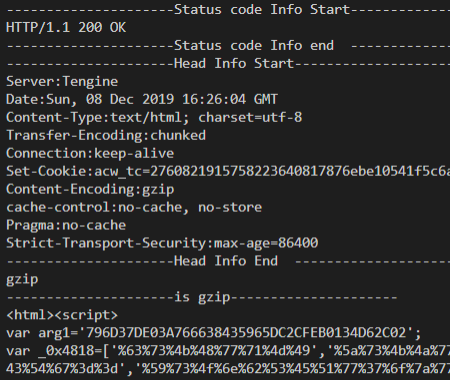Click the 'Transfer-Encoding:chunked' line
The width and height of the screenshot is (450, 380).
point(106,135)
